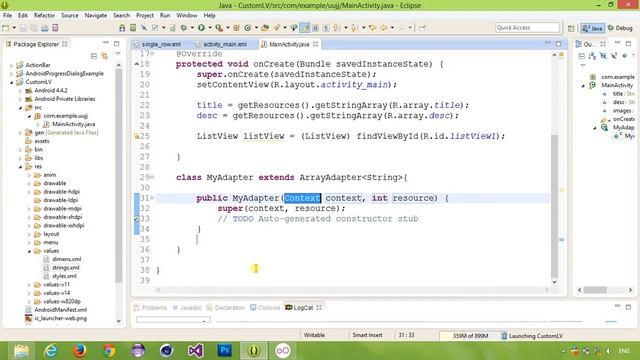Screen dimensions: 640x360
Task: Click the Open Perspective icon
Action: (x=571, y=28)
